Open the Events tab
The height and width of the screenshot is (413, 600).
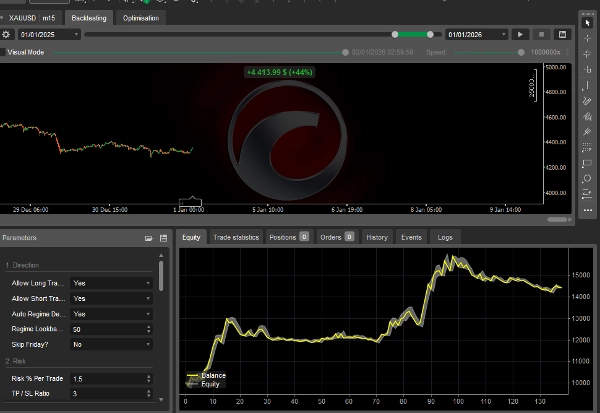(411, 237)
